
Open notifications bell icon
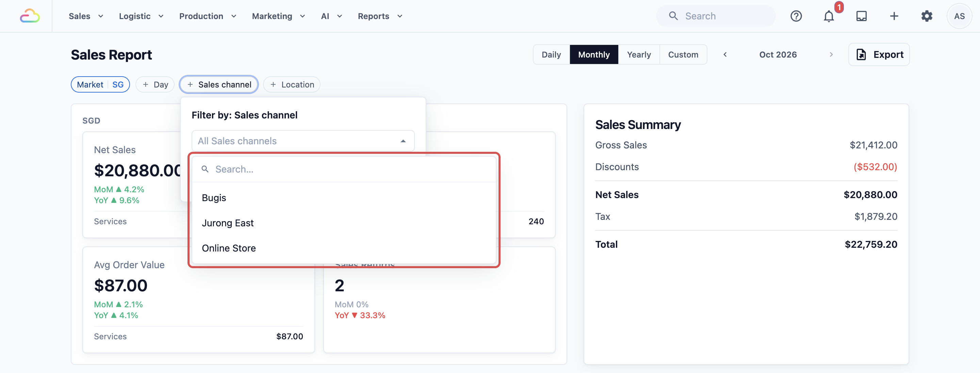click(829, 16)
